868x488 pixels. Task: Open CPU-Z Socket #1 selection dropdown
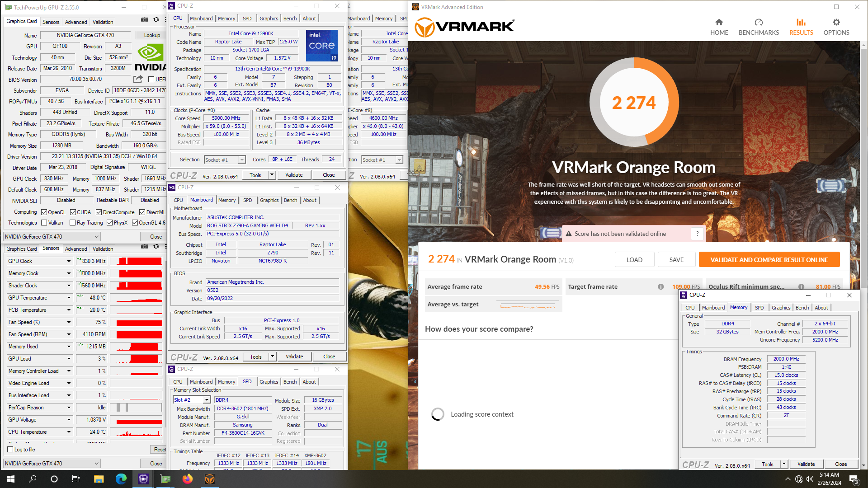[225, 160]
